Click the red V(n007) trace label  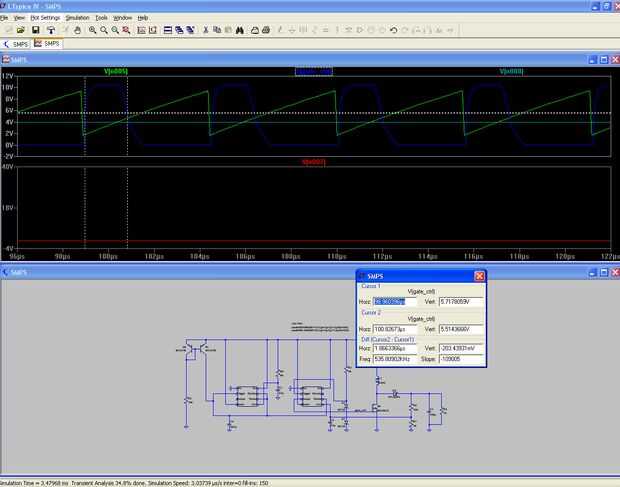coord(314,161)
